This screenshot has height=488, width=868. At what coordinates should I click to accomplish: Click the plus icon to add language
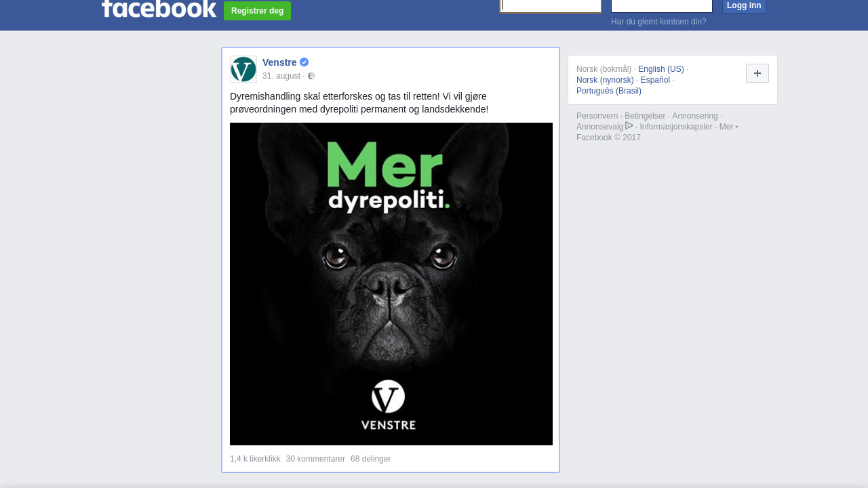pos(757,73)
